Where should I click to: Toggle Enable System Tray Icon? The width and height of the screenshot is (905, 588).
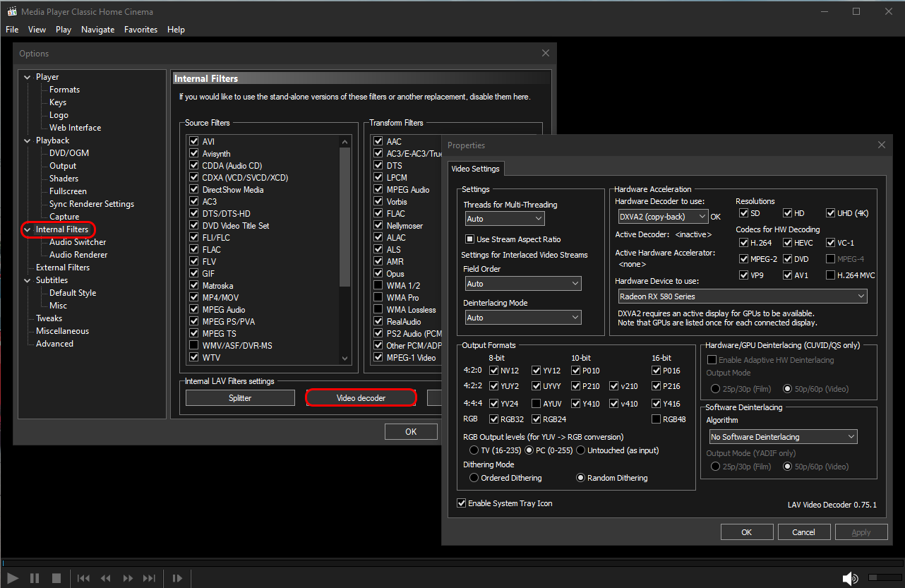click(462, 503)
